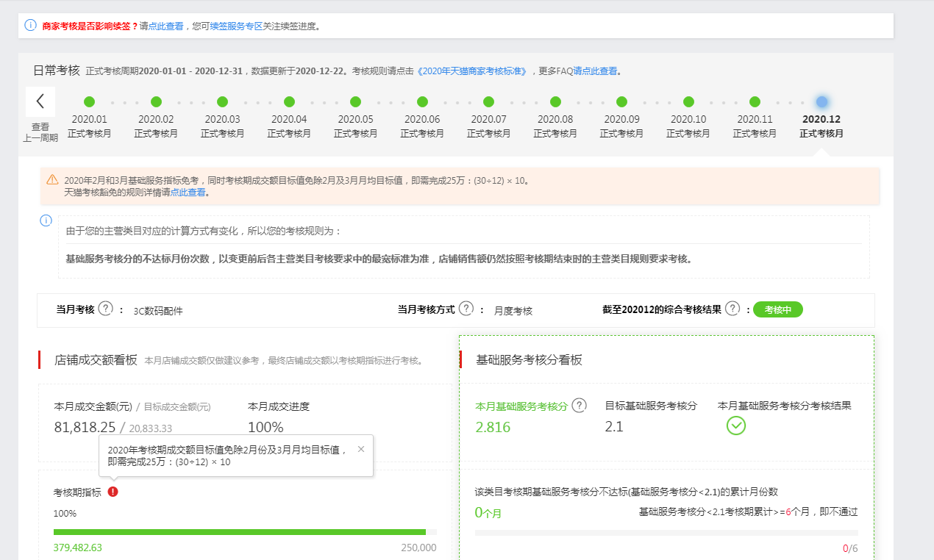
Task: Click the 基础服务考核分看板 heading
Action: 530,360
